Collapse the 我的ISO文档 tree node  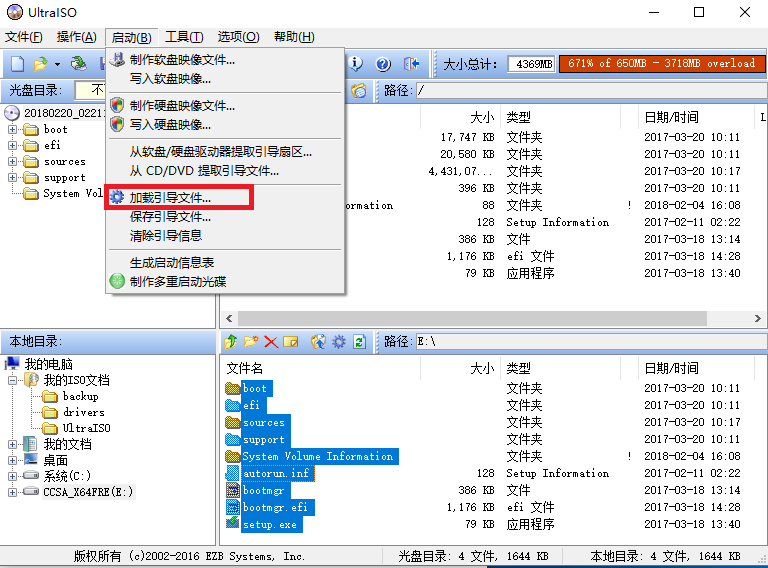12,380
